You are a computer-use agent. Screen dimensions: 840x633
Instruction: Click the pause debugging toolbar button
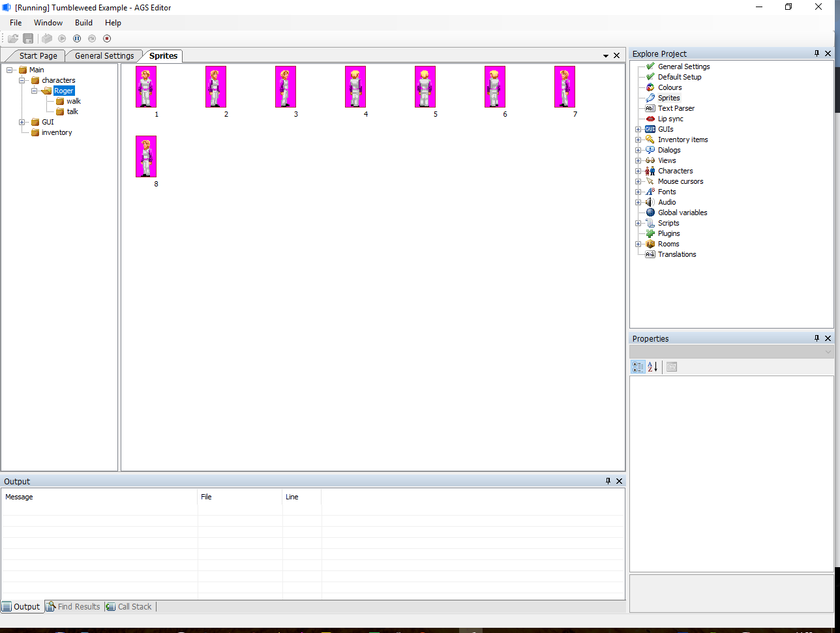(77, 38)
